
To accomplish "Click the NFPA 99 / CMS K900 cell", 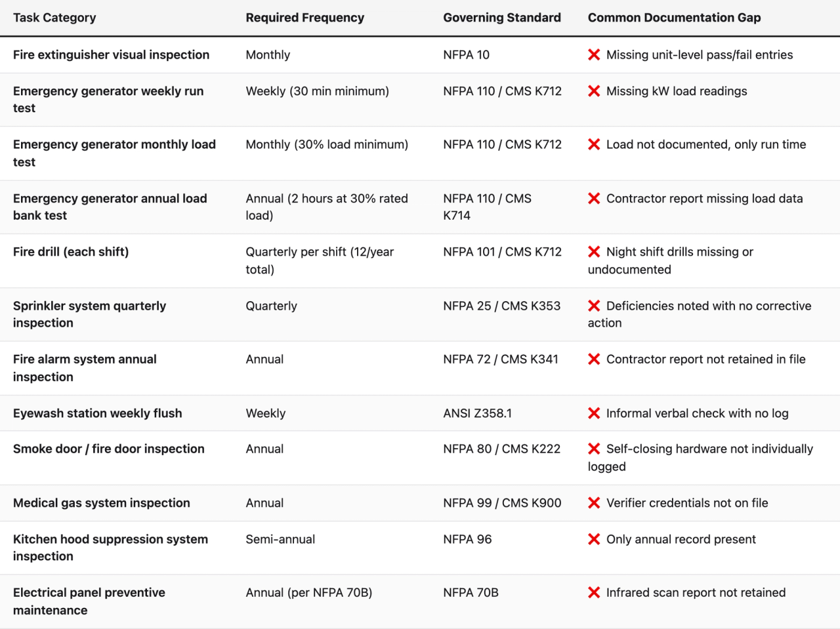I will (x=502, y=503).
